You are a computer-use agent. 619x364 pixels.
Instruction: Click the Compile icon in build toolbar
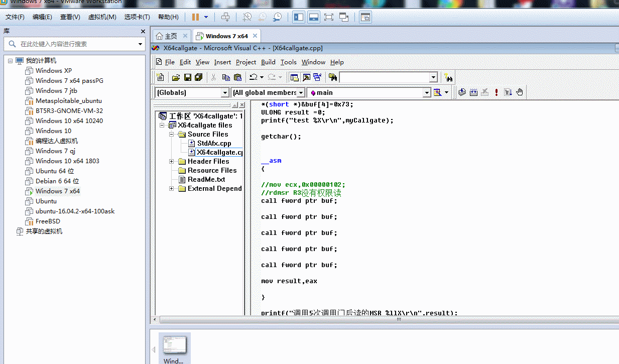click(462, 92)
